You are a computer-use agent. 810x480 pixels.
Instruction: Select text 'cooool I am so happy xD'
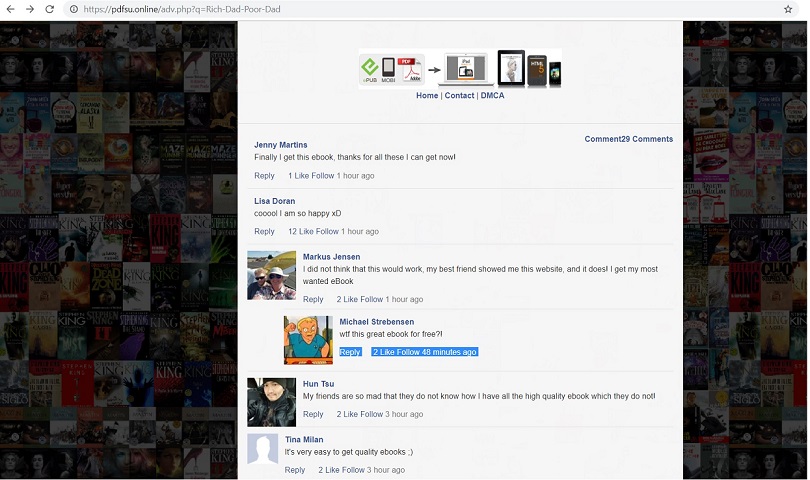click(x=298, y=213)
